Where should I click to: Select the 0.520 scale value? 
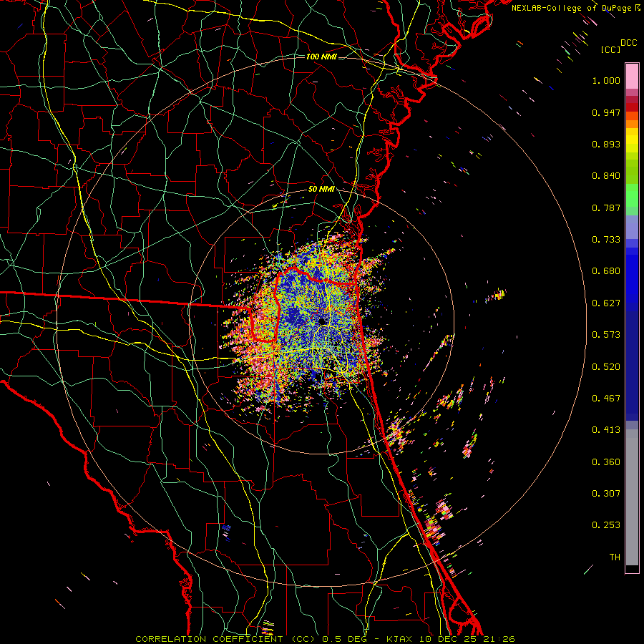pyautogui.click(x=606, y=367)
